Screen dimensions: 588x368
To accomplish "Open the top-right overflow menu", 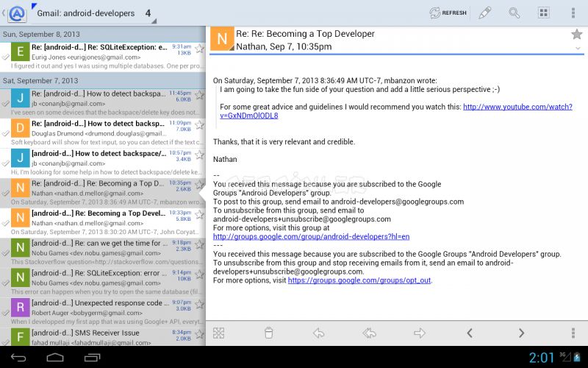I will point(573,13).
